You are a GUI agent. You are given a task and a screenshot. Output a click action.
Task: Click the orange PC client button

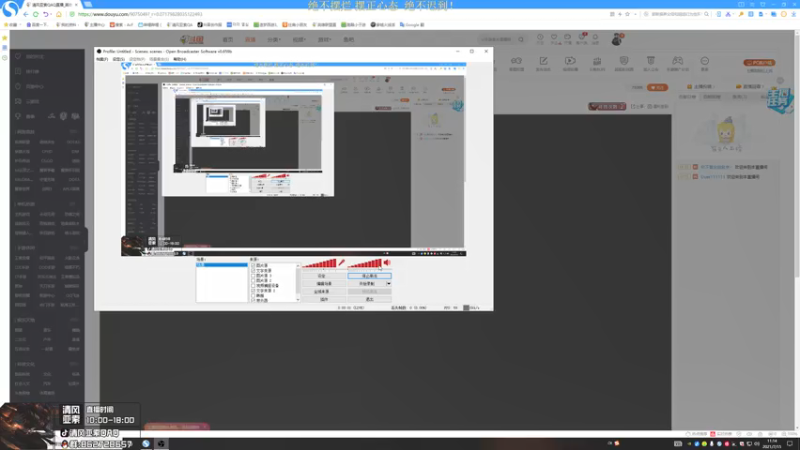[x=759, y=63]
